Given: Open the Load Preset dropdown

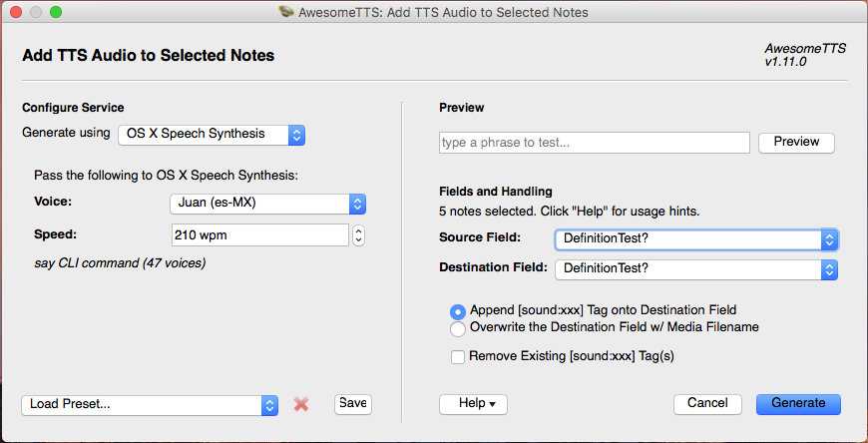Looking at the screenshot, I should coord(150,405).
